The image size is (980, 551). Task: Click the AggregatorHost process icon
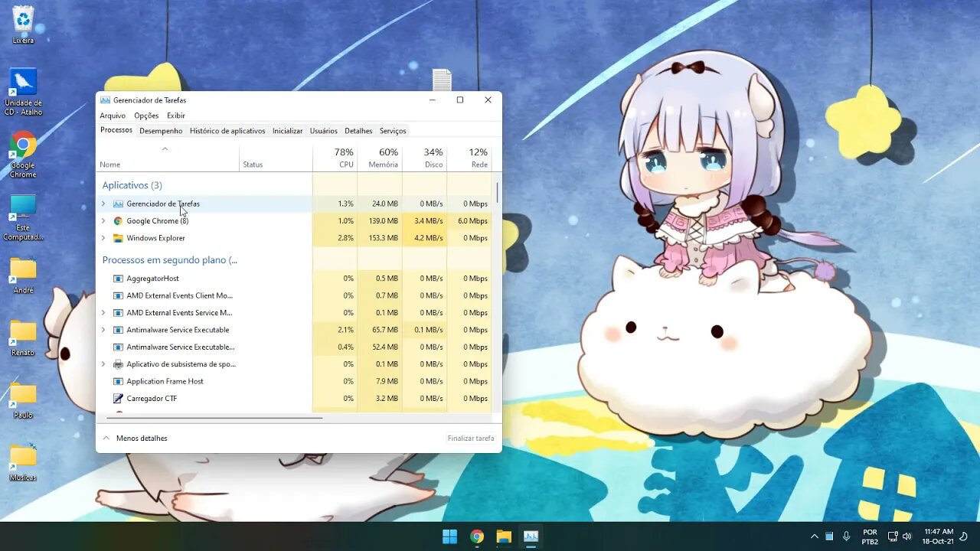(x=118, y=279)
